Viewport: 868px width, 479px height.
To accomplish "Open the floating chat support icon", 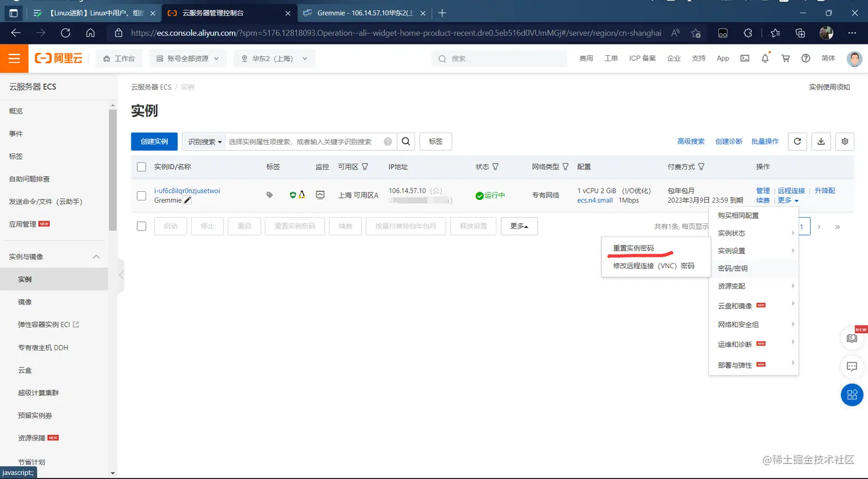I will [852, 366].
